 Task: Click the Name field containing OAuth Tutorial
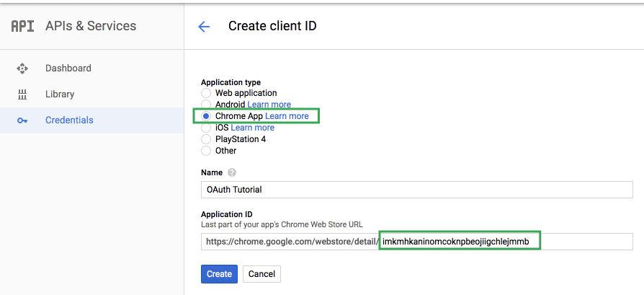tap(416, 190)
